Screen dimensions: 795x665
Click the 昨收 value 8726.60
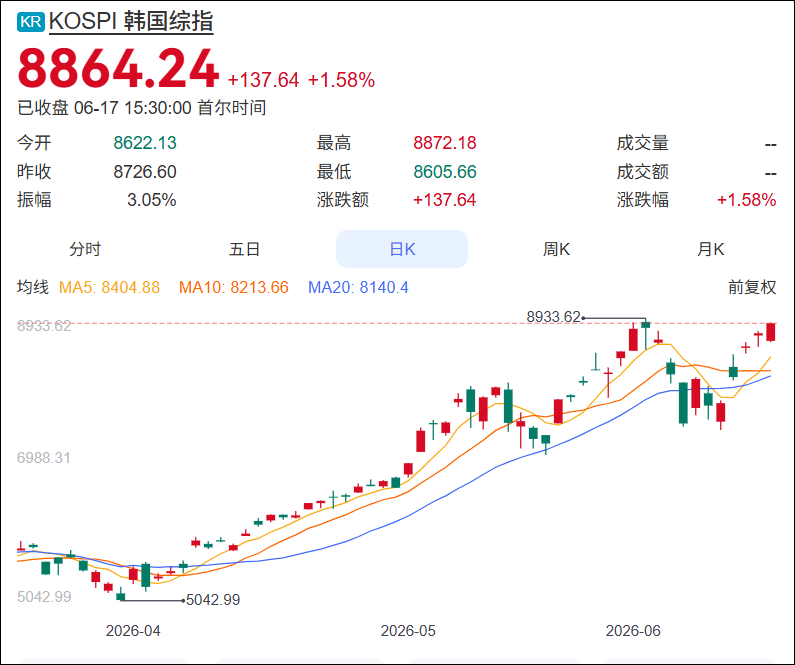click(145, 172)
